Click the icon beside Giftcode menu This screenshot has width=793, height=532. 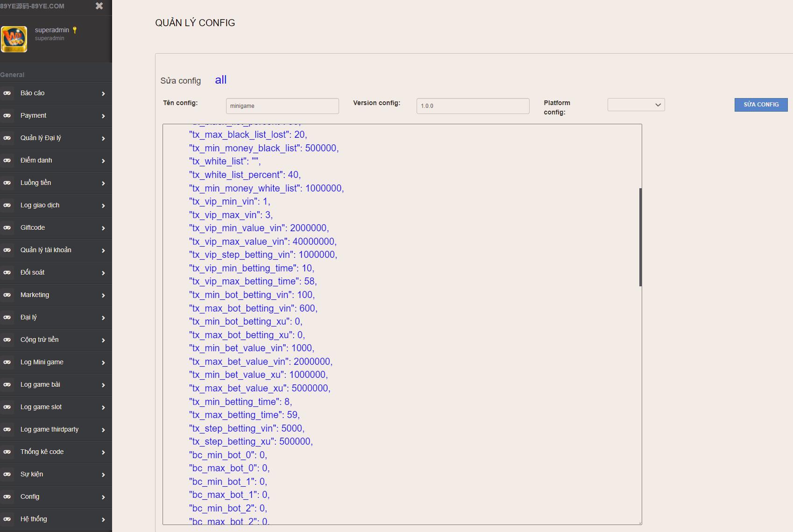[7, 228]
